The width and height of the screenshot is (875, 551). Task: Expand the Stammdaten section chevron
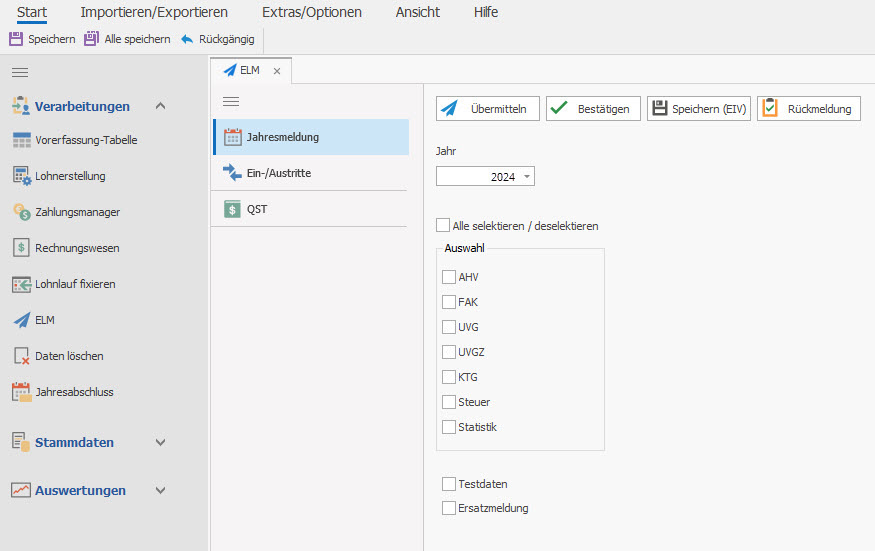(160, 442)
